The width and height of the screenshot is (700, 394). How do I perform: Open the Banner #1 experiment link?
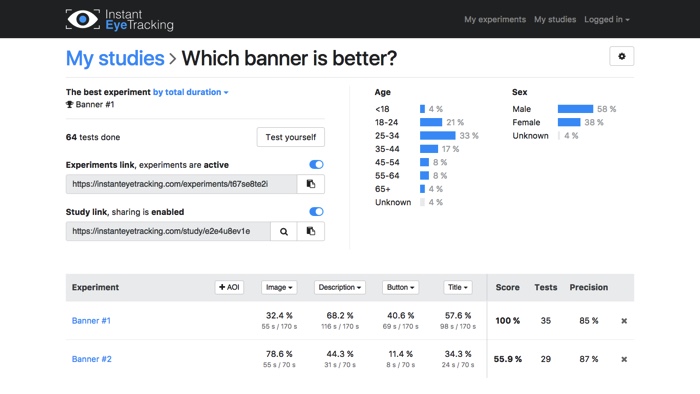(x=91, y=321)
